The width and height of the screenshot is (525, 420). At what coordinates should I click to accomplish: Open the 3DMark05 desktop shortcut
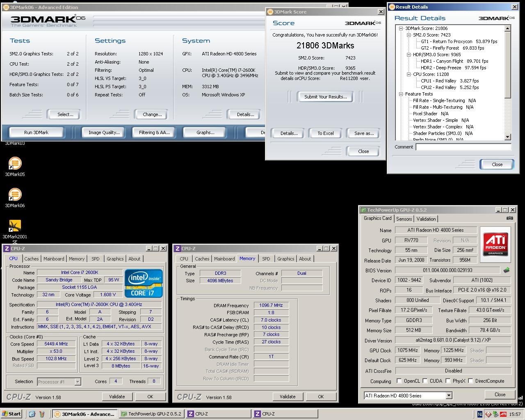tap(15, 163)
